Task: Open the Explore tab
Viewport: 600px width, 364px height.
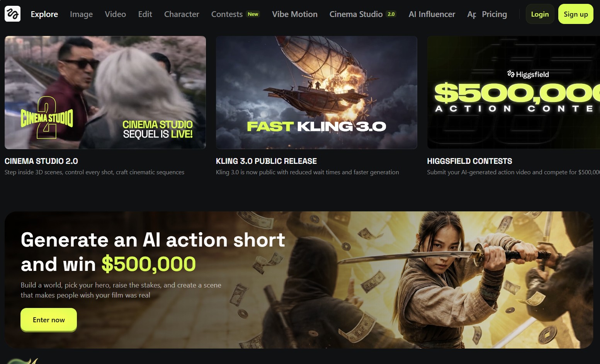Action: [44, 14]
